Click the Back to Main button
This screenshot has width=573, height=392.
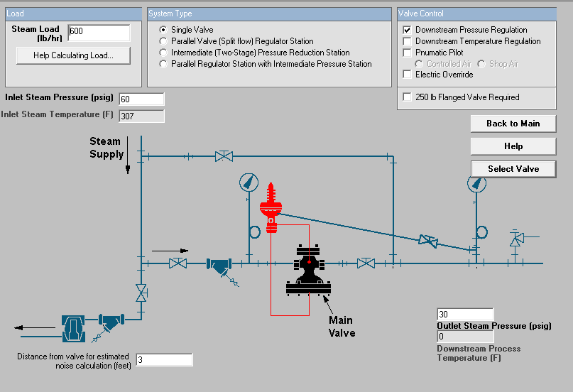[x=513, y=124]
